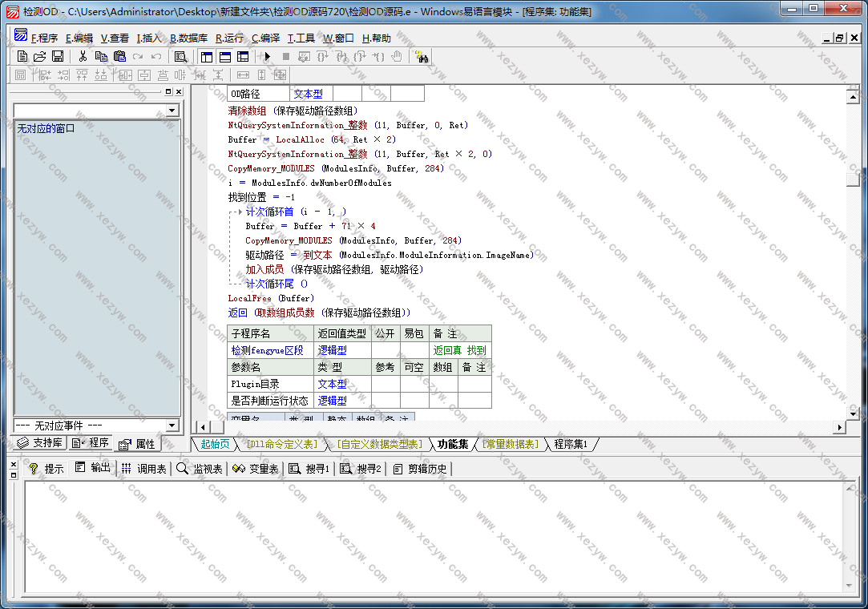
Task: Click the Open folder toolbar icon
Action: tap(39, 57)
